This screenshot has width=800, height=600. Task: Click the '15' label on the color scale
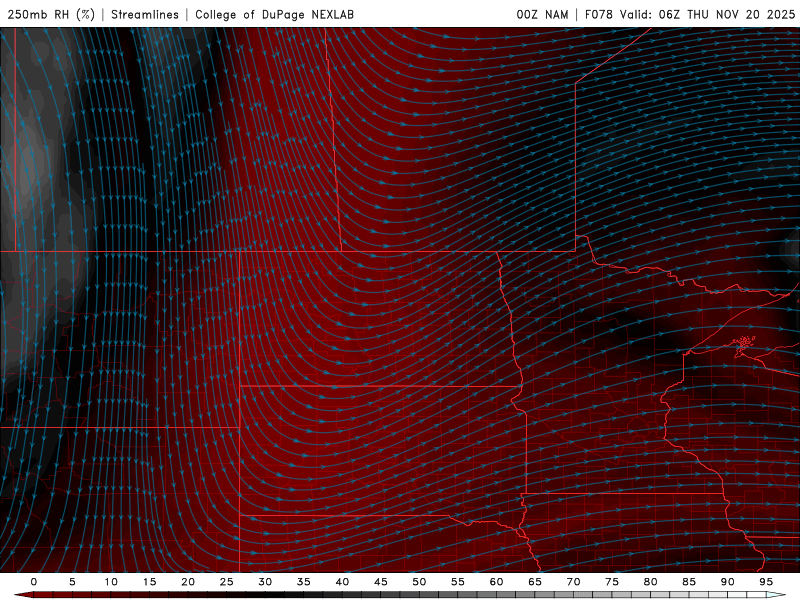[149, 582]
